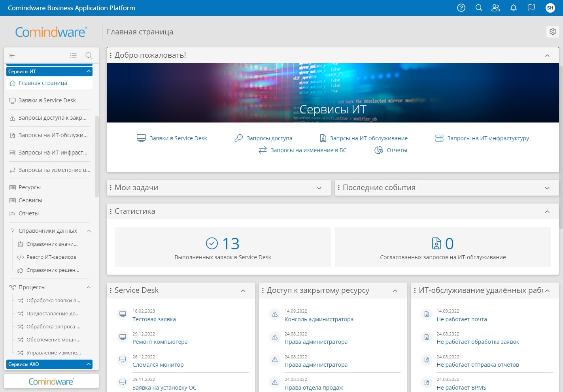Open Запросы на ИТ-обслуживание banner link
The image size is (563, 392).
click(363, 138)
